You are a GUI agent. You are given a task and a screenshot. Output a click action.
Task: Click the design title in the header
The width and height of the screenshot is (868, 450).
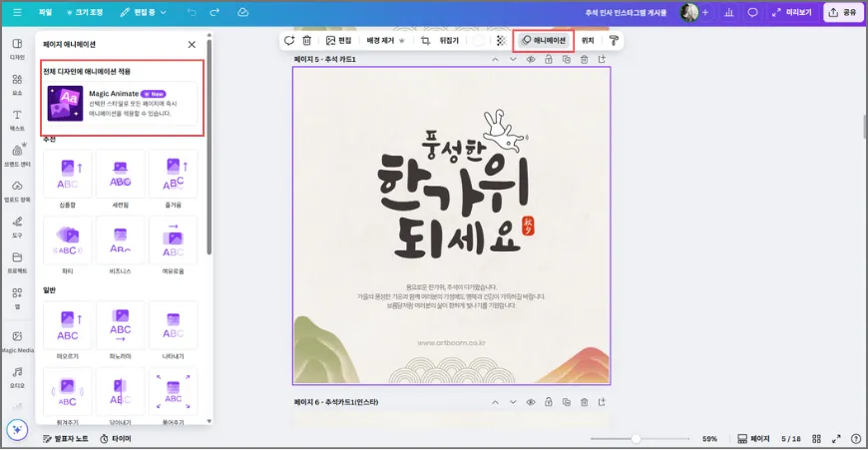[x=626, y=12]
